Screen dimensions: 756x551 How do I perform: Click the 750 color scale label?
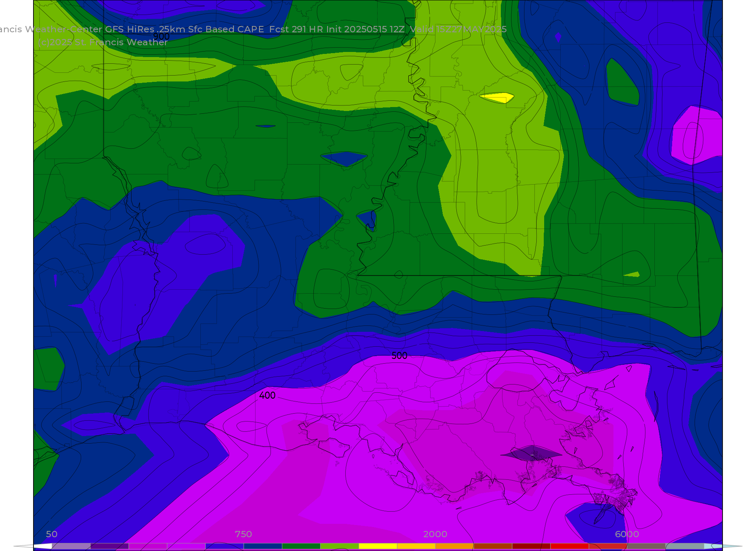pos(243,534)
